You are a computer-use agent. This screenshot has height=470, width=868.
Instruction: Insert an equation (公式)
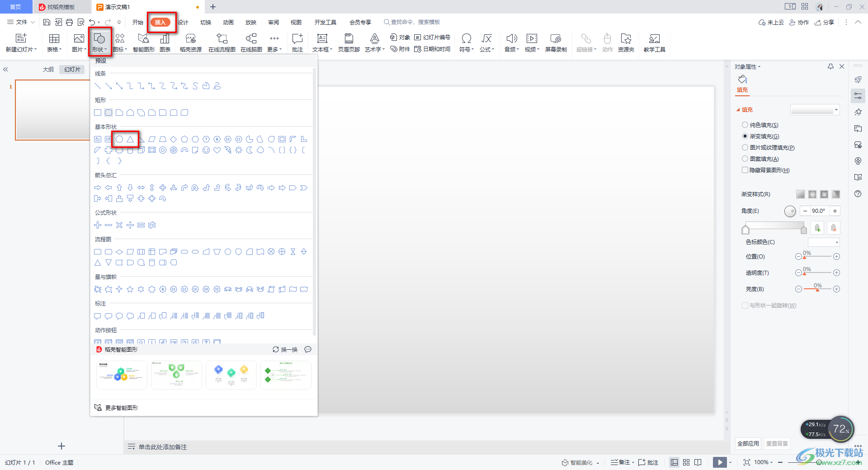[x=487, y=42]
